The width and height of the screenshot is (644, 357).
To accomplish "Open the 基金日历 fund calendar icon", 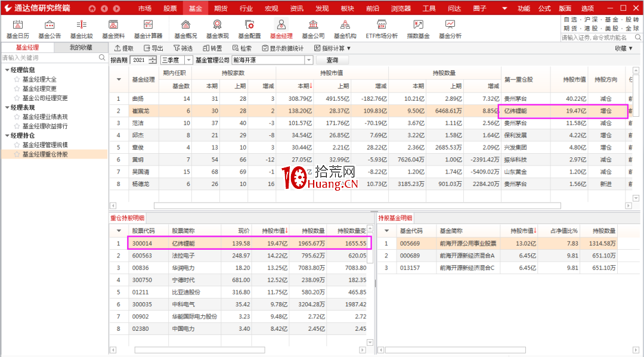I will (18, 30).
